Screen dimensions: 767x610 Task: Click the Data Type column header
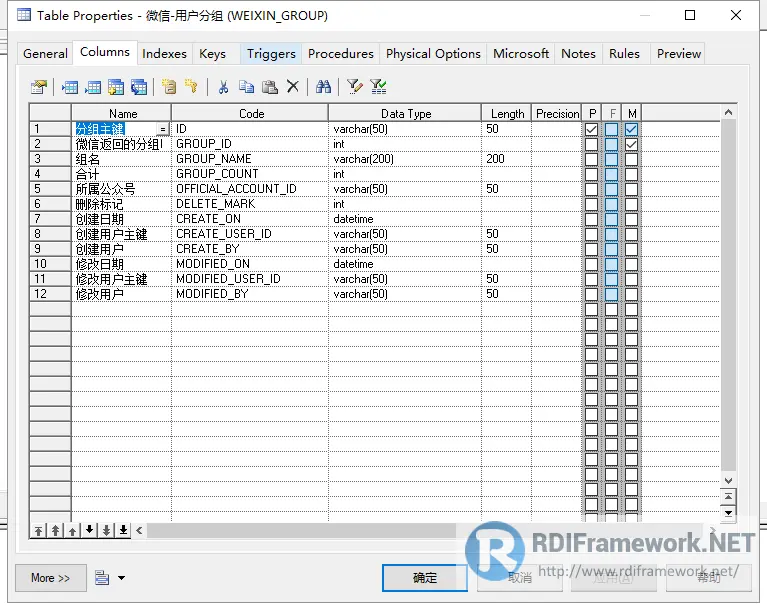(406, 113)
